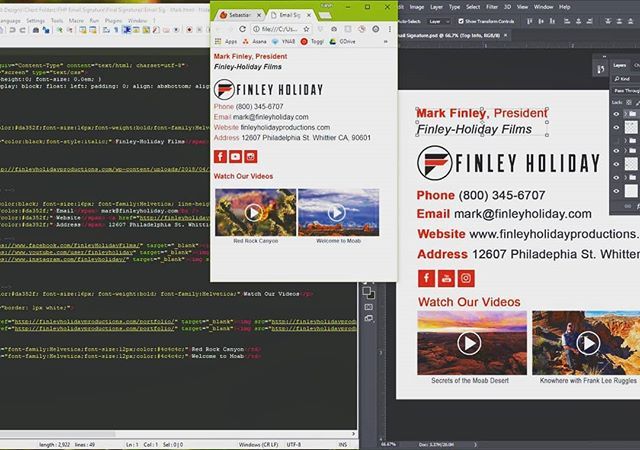
Task: Expand the topmost layer group chevron
Action: point(626,114)
